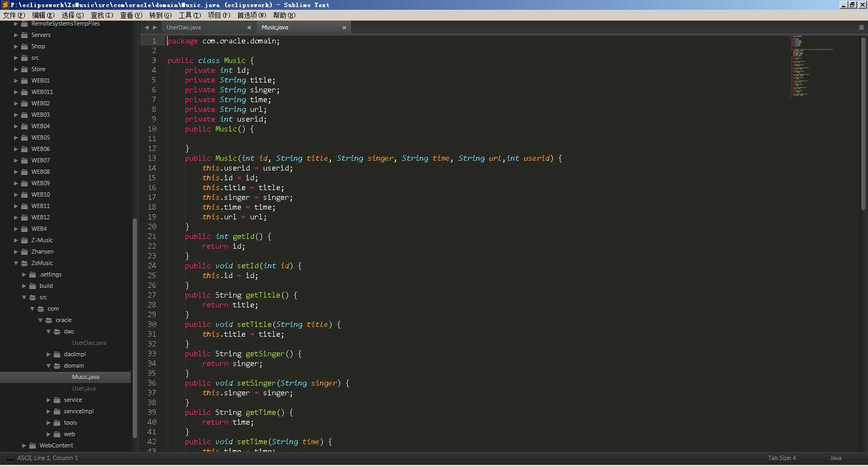Expand the serviceImpl folder
The height and width of the screenshot is (467, 868).
coord(49,411)
